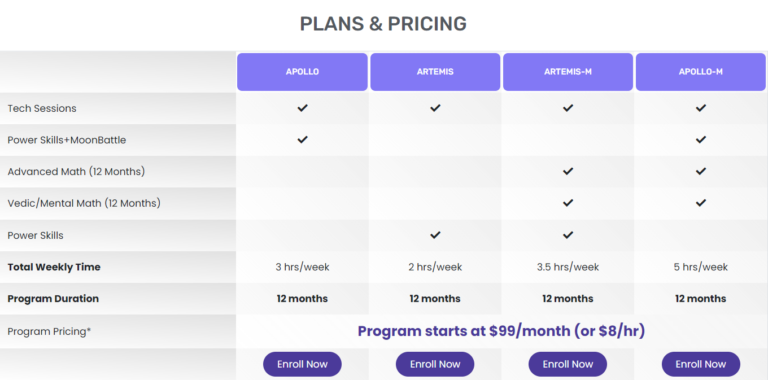Click Artemis Power Skills checkmark

coord(435,235)
